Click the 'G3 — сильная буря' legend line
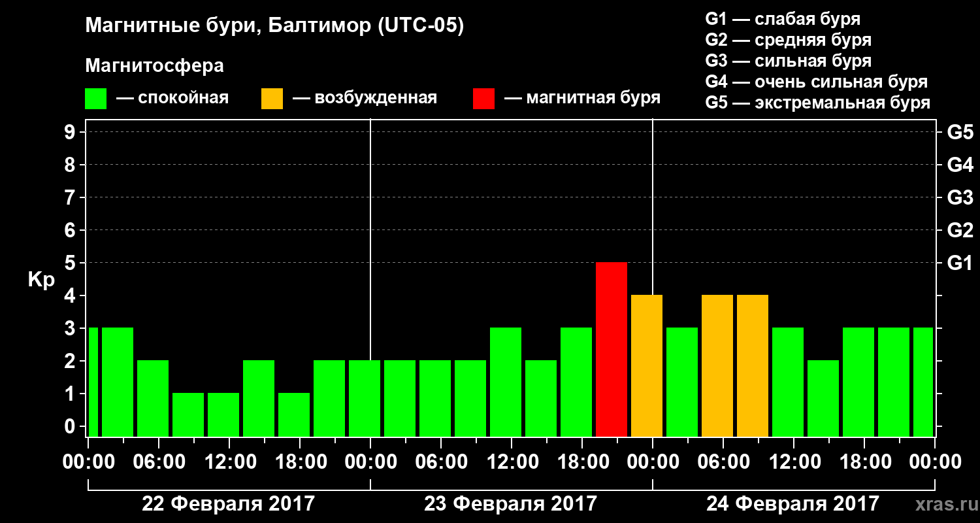The image size is (980, 523). coord(789,61)
